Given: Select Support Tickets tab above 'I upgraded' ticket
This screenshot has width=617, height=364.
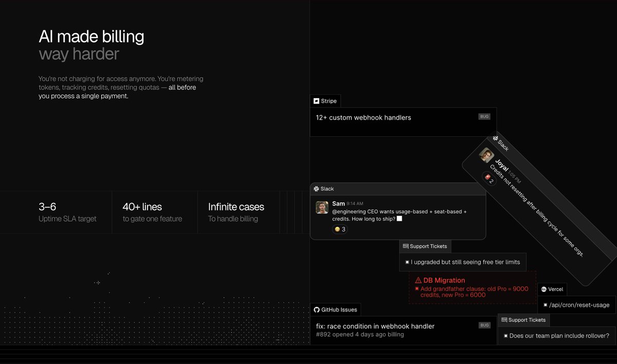Looking at the screenshot, I should [425, 246].
